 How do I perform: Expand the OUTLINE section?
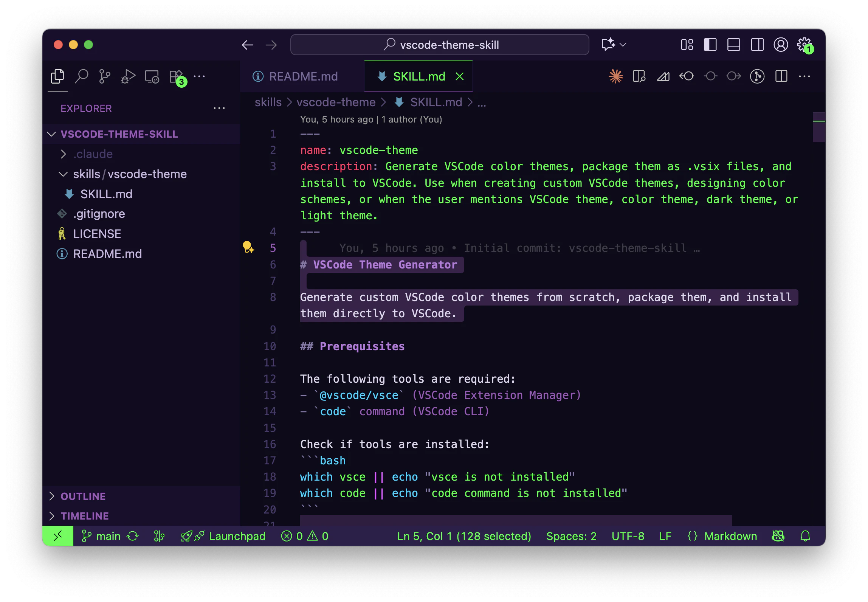(x=141, y=496)
